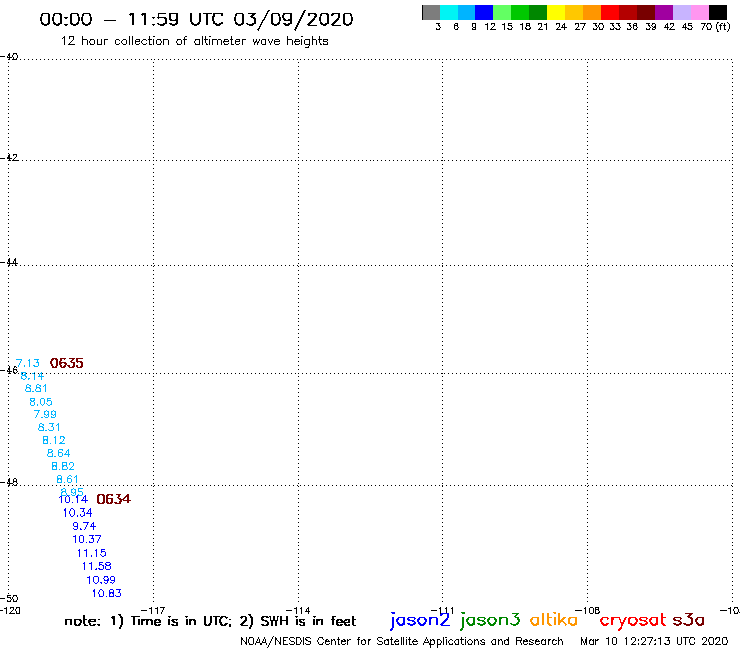Click the -114 longitude axis label
Image resolution: width=740 pixels, height=650 pixels.
[x=298, y=610]
